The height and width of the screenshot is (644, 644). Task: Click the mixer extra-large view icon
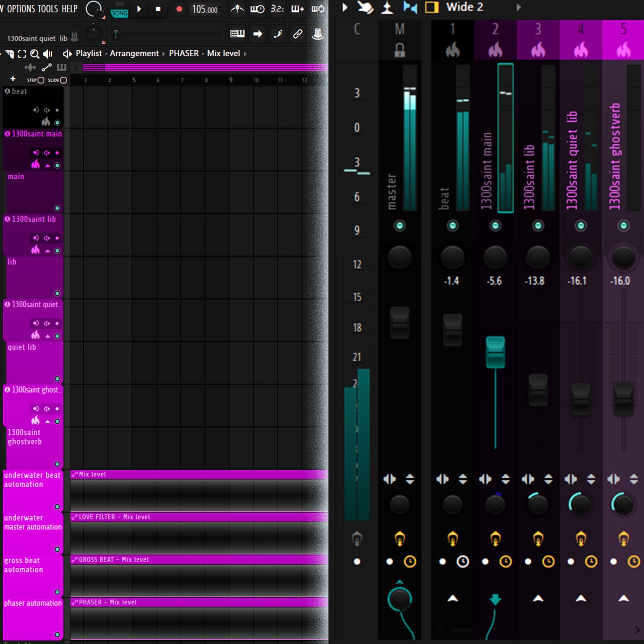(431, 7)
